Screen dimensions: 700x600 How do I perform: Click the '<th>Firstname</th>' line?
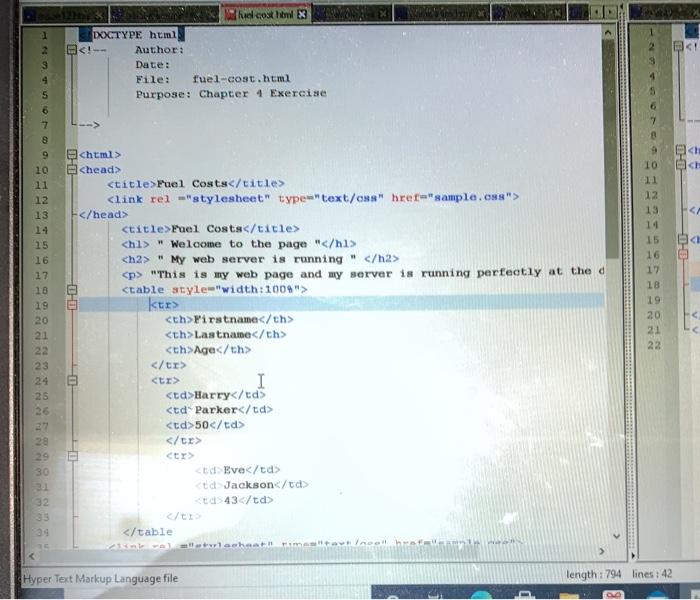(x=229, y=320)
